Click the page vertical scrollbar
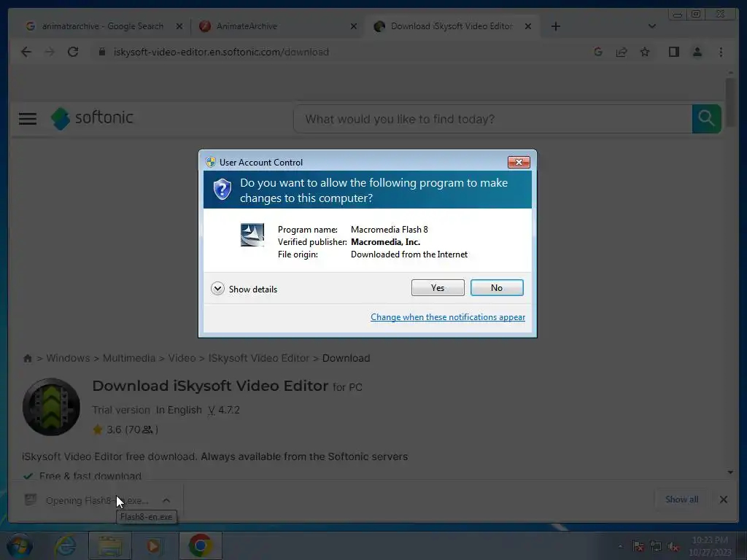 tap(730, 103)
